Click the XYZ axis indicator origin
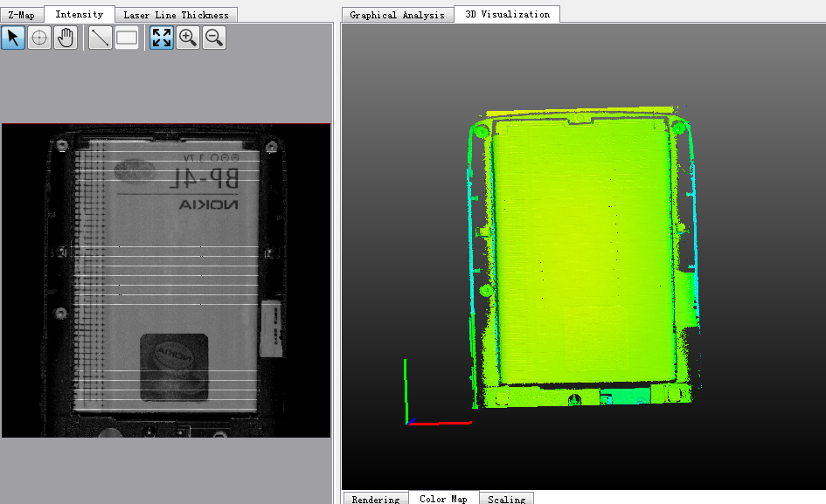 [x=408, y=424]
